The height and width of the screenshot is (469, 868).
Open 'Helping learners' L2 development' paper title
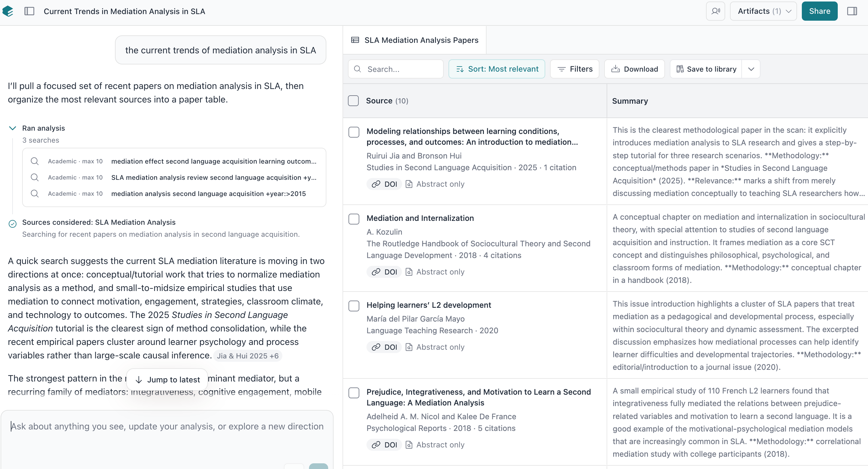428,305
